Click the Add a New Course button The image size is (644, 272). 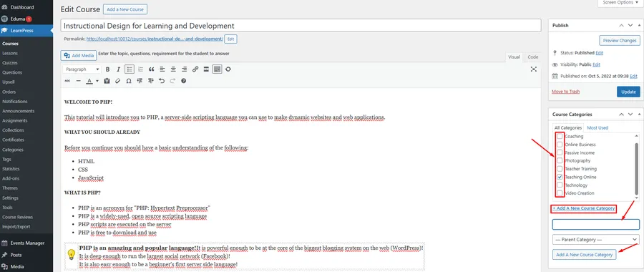coord(125,9)
